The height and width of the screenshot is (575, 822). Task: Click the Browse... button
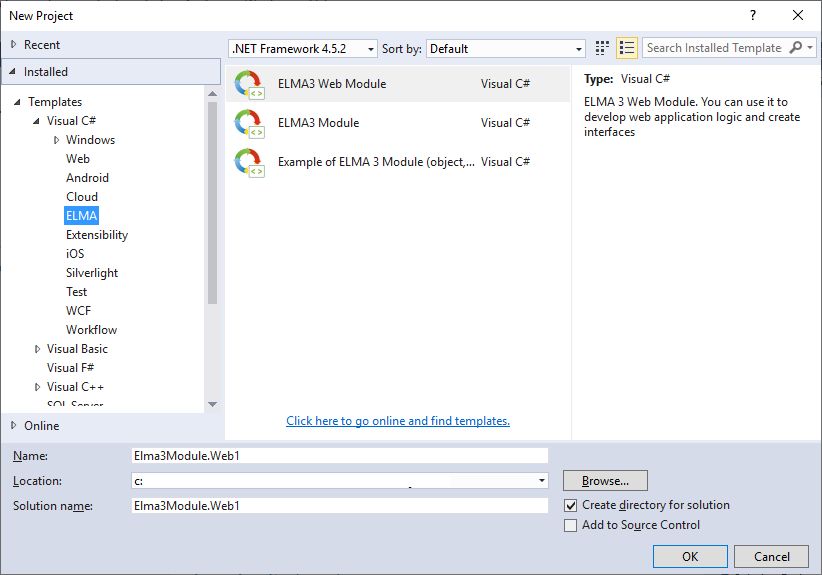pyautogui.click(x=605, y=481)
